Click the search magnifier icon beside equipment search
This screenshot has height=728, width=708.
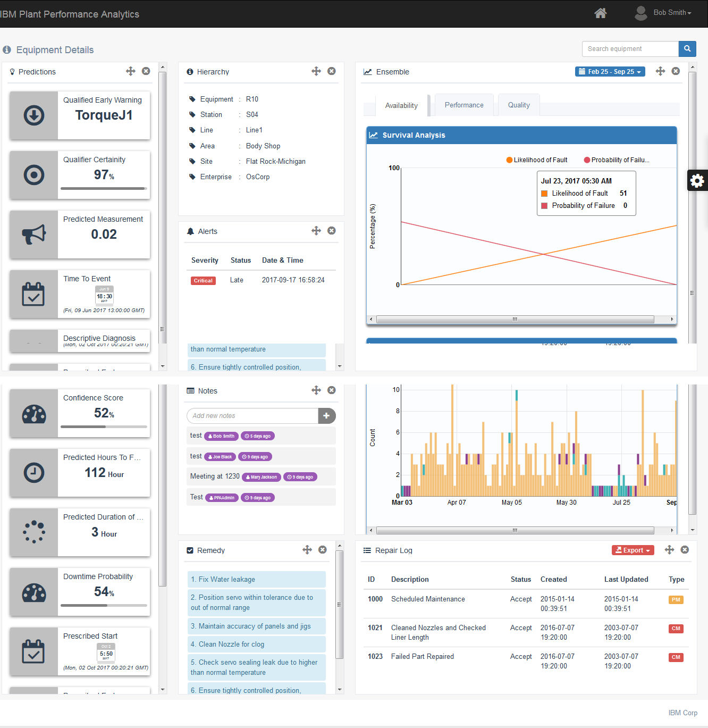click(x=687, y=48)
